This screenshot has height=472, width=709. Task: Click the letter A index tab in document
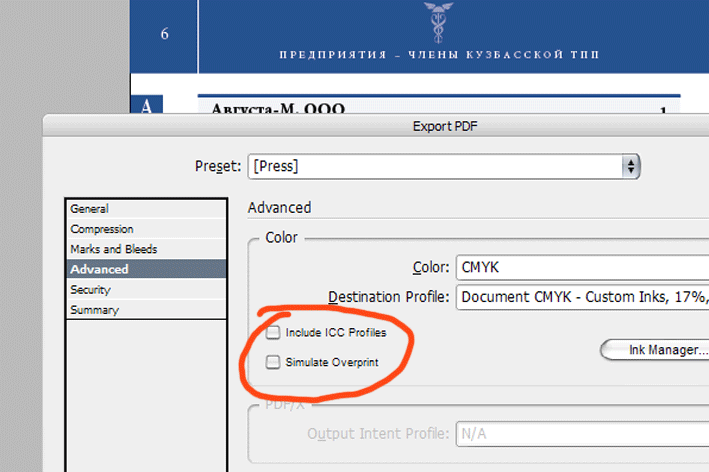click(x=146, y=105)
